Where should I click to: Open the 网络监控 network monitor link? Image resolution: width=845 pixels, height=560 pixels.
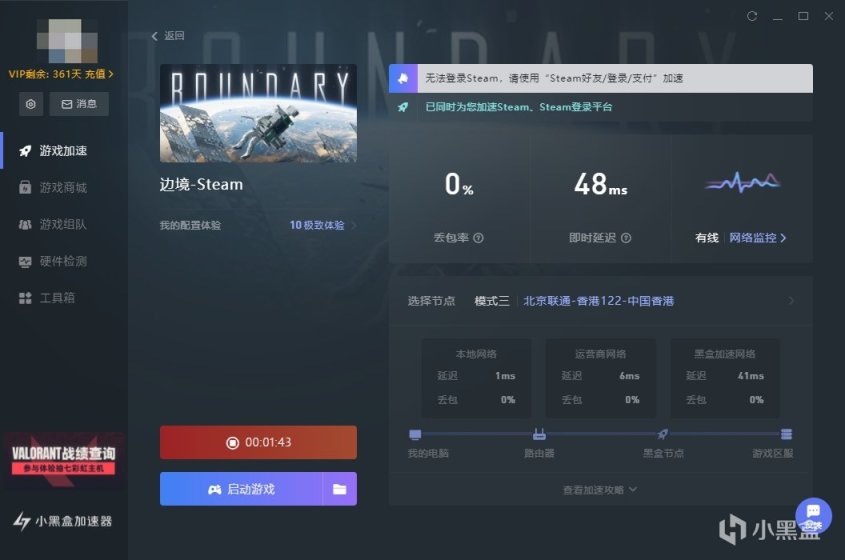tap(758, 238)
